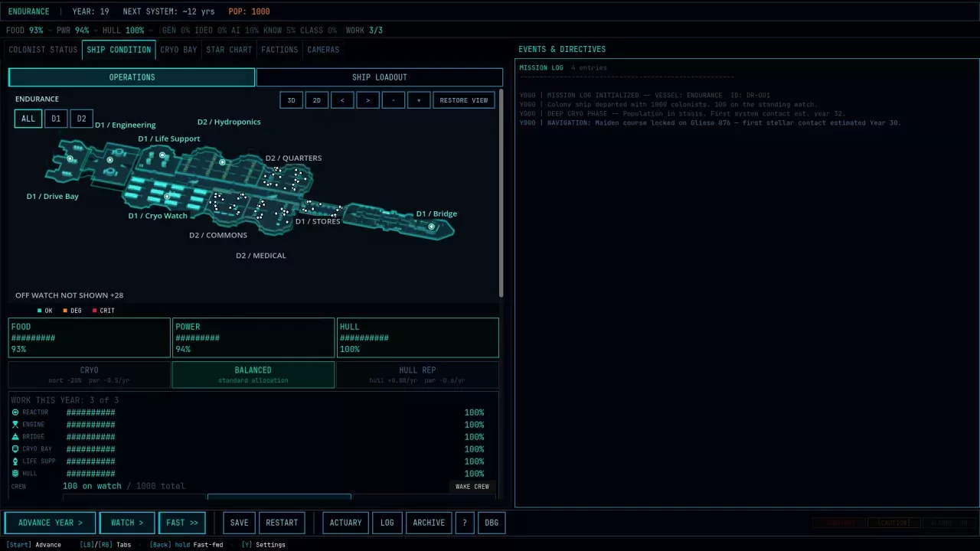
Task: Select the Life Support node marker on ship map
Action: tap(162, 155)
